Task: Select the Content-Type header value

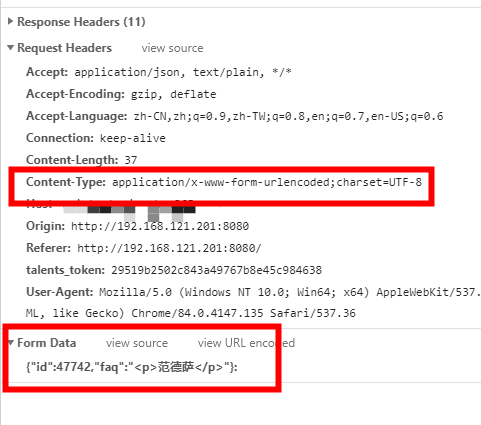Action: pos(267,182)
